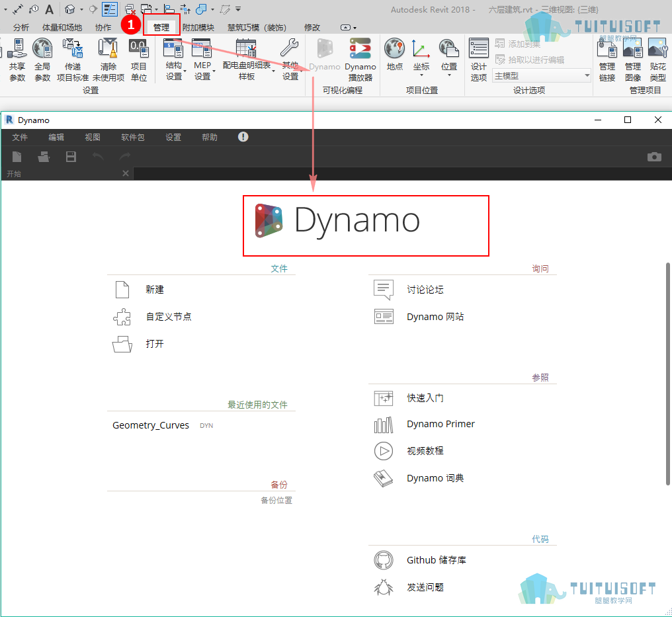Open the recent file Geometry_Curves
Viewport: 672px width, 617px height.
point(151,425)
